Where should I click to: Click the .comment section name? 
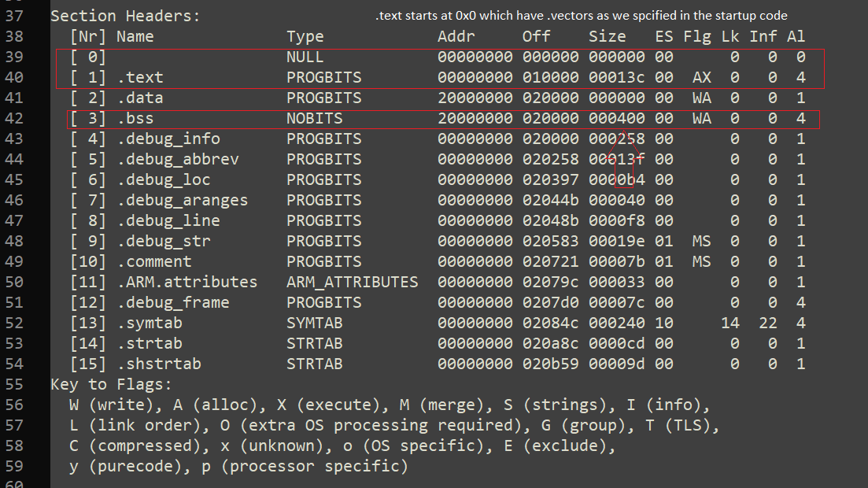[153, 261]
